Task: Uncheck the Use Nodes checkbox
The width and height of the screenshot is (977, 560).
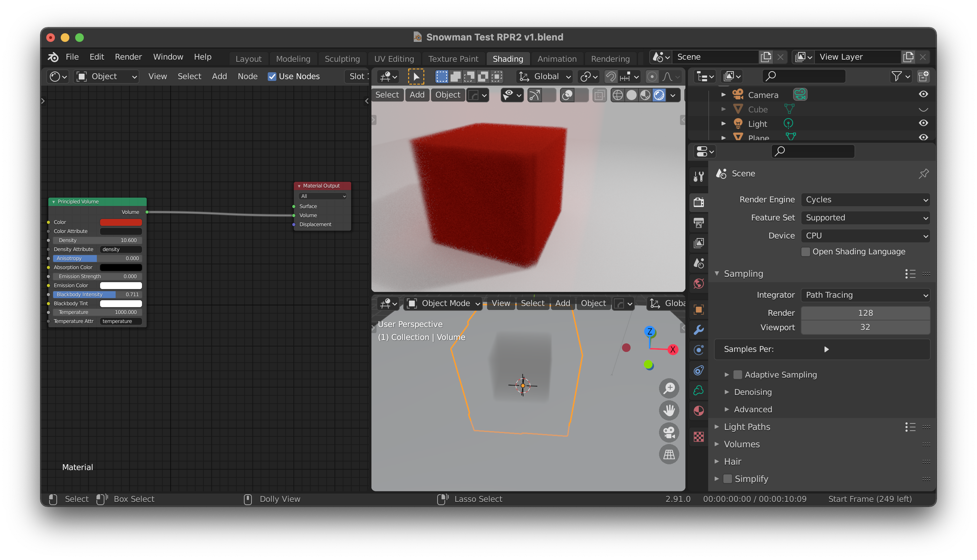Action: pos(272,77)
